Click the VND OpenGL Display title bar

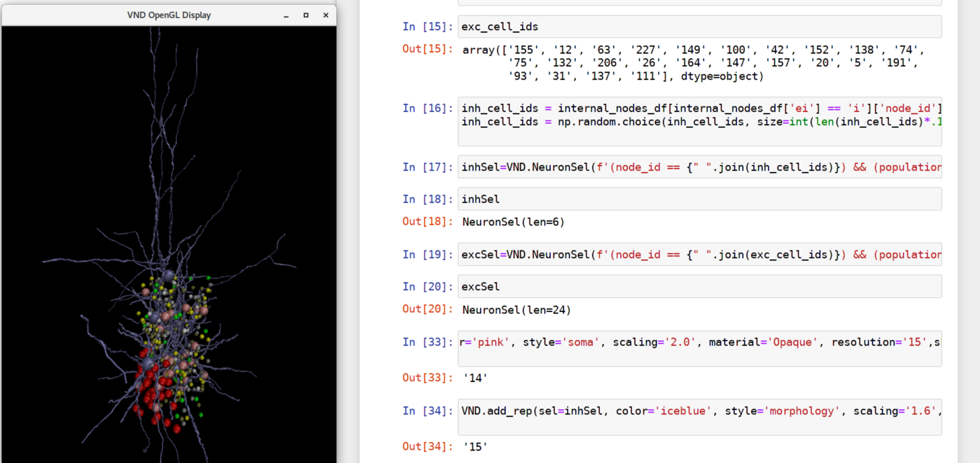pyautogui.click(x=169, y=15)
